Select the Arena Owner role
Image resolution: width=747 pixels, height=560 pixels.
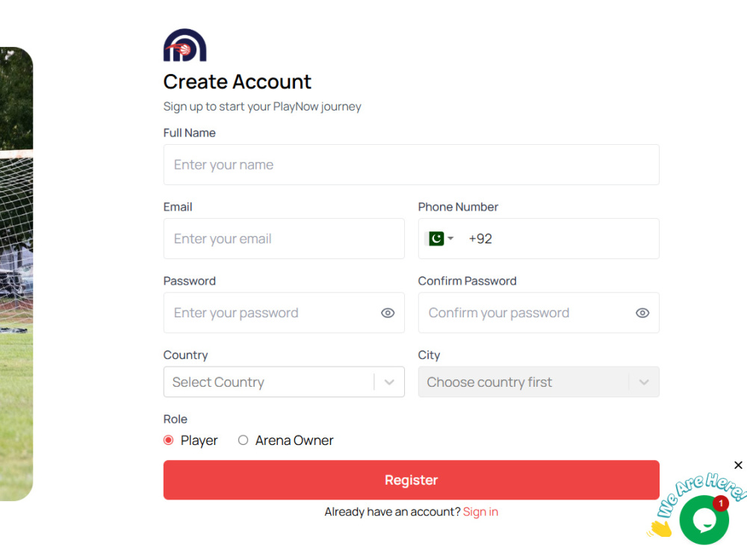click(x=243, y=440)
